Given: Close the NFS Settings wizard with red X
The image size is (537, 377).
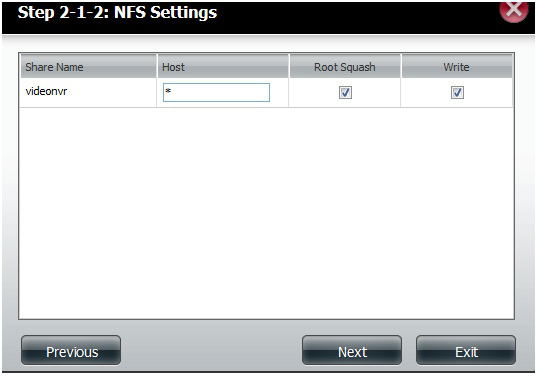Looking at the screenshot, I should click(513, 10).
